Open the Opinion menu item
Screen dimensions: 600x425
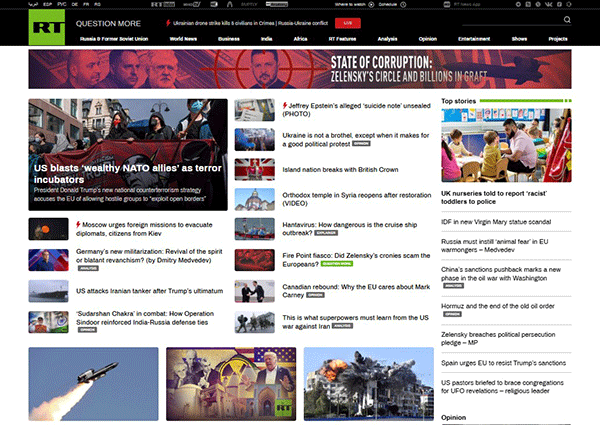coord(427,39)
